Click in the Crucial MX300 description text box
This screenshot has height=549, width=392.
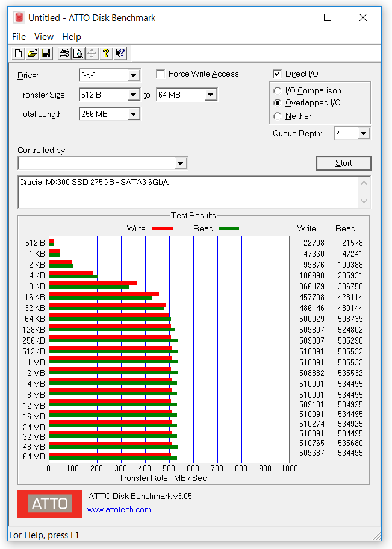[x=188, y=192]
